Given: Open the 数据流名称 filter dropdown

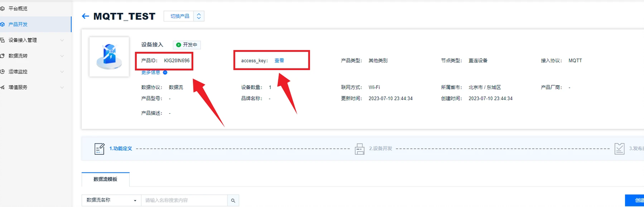Looking at the screenshot, I should coord(111,201).
